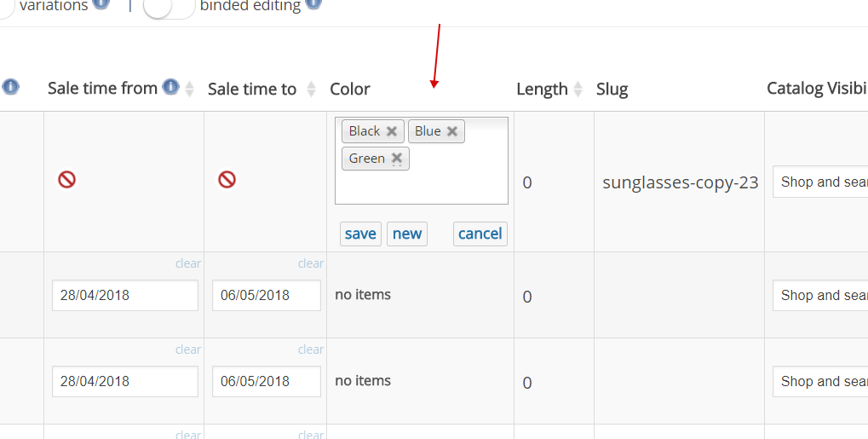This screenshot has width=868, height=439.
Task: Create a new color item
Action: [407, 234]
